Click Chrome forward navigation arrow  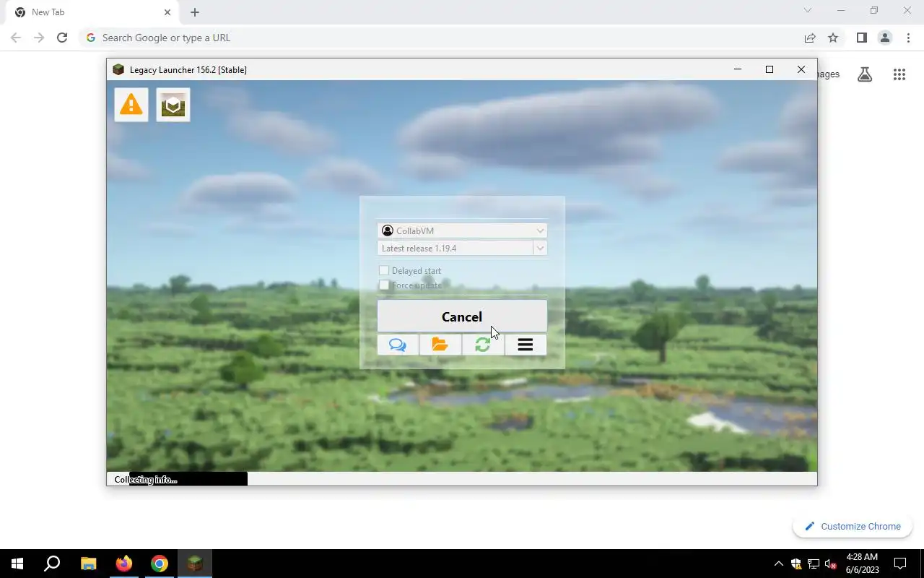pyautogui.click(x=39, y=38)
